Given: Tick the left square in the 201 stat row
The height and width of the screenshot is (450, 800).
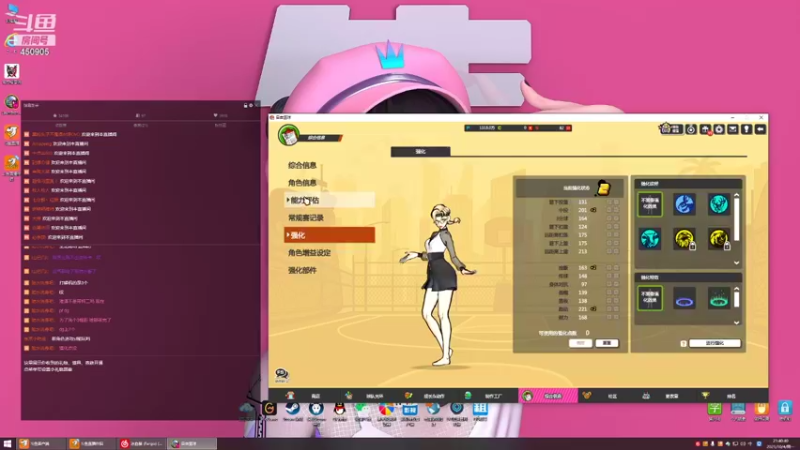Looking at the screenshot, I should (609, 210).
